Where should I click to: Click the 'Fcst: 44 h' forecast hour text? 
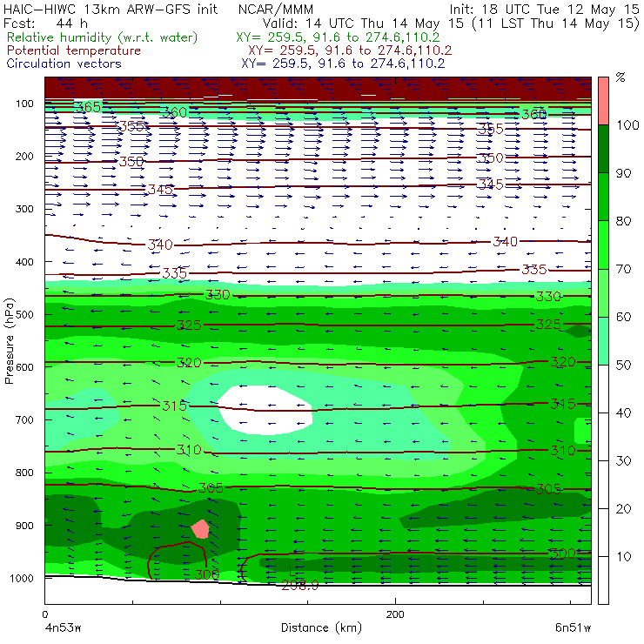pyautogui.click(x=45, y=23)
